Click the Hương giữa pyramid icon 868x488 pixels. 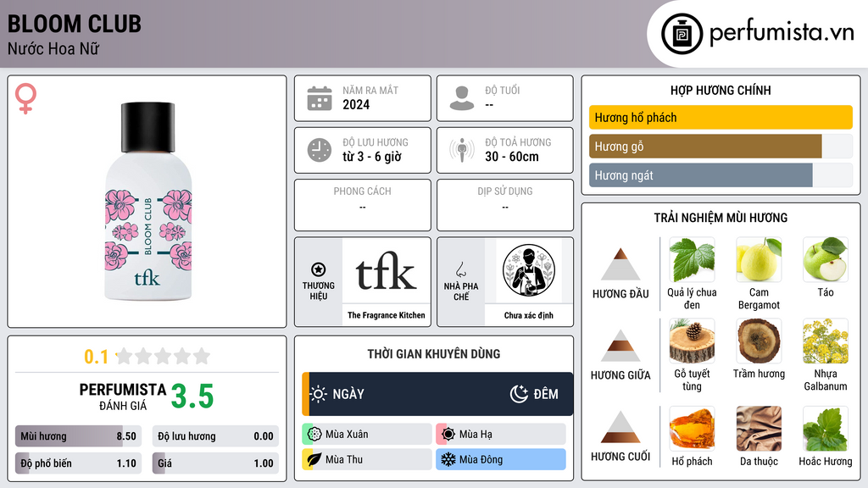(620, 346)
